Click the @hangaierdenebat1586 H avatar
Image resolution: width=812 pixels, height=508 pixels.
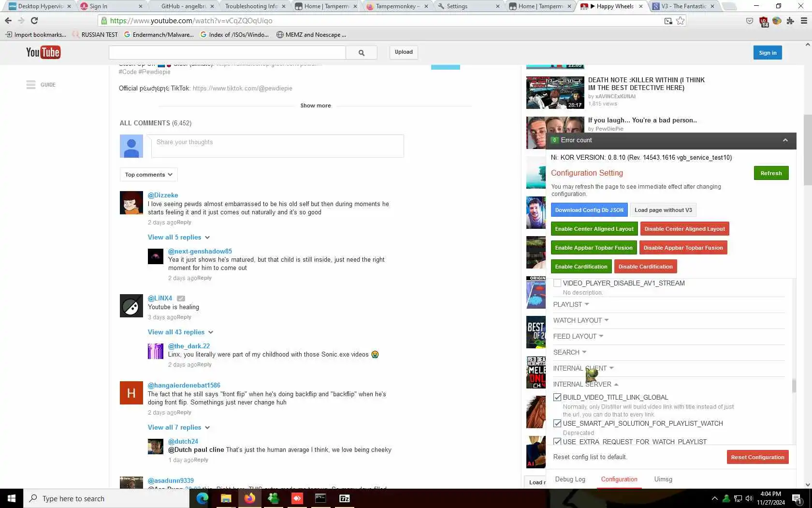[x=131, y=393]
